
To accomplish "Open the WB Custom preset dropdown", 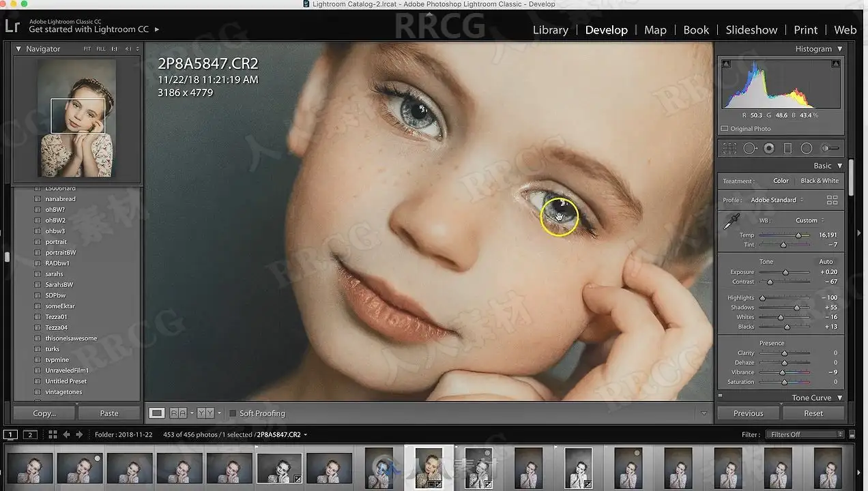I will pyautogui.click(x=809, y=220).
